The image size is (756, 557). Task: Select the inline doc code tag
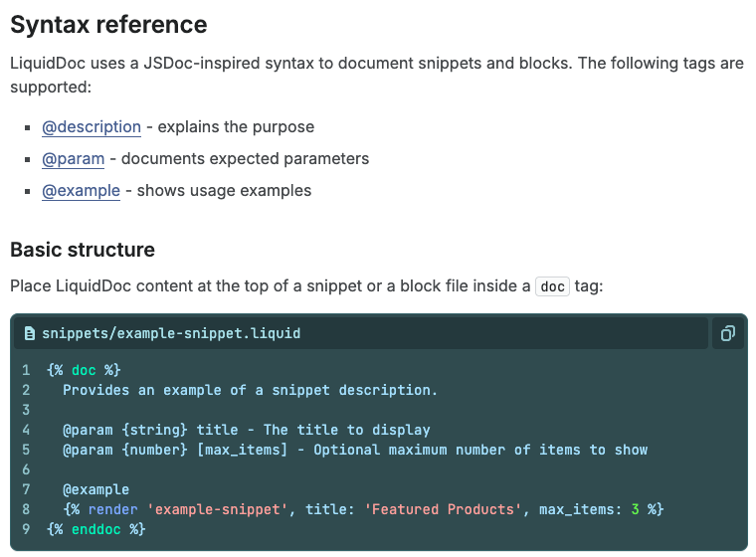[x=552, y=286]
